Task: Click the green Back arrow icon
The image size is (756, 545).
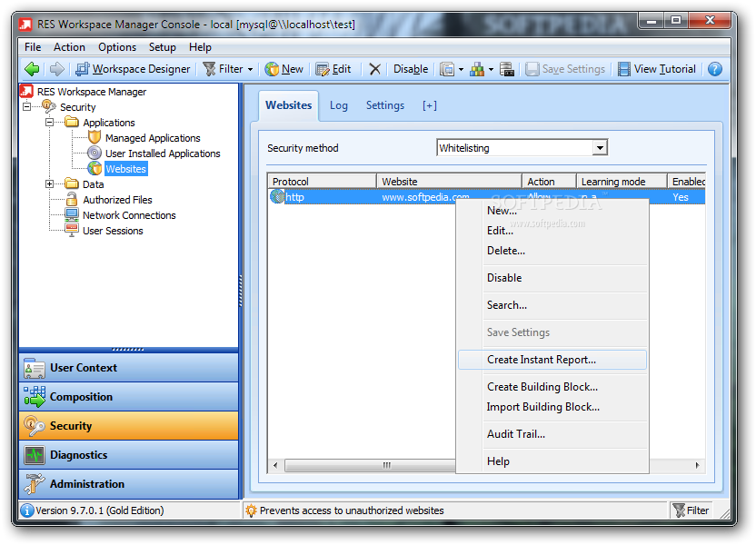Action: coord(32,69)
